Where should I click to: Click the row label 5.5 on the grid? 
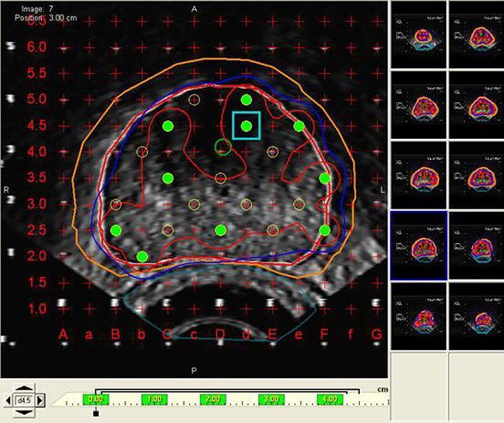36,73
